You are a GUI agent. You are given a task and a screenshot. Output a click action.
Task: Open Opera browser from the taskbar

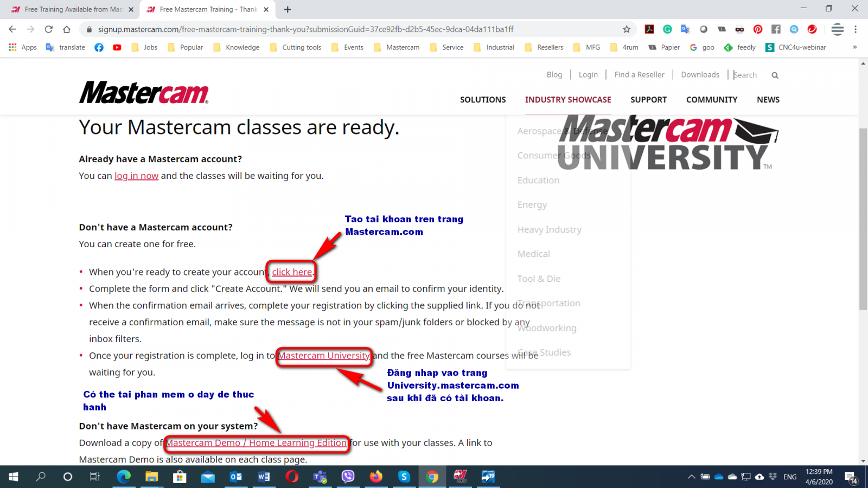(292, 477)
